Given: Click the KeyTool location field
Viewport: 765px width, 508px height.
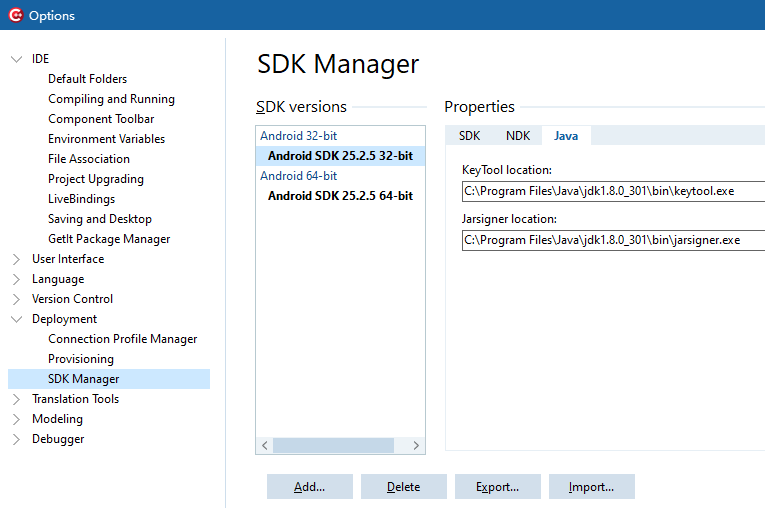Looking at the screenshot, I should coord(612,191).
